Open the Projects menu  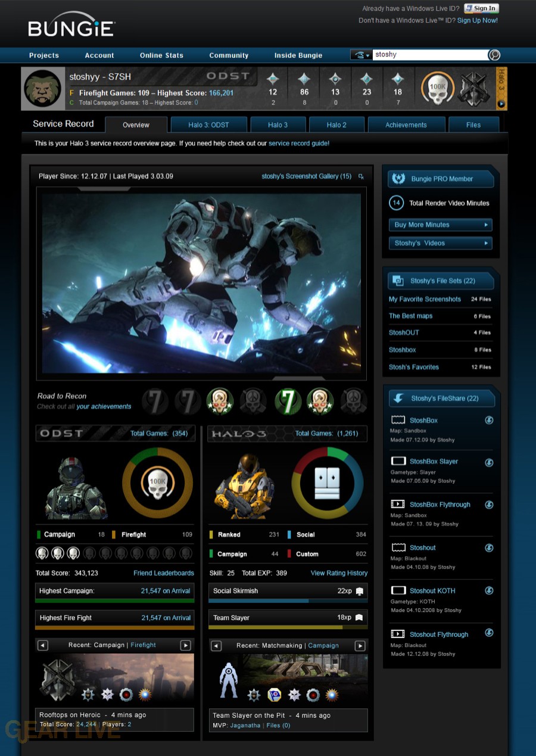(x=44, y=55)
